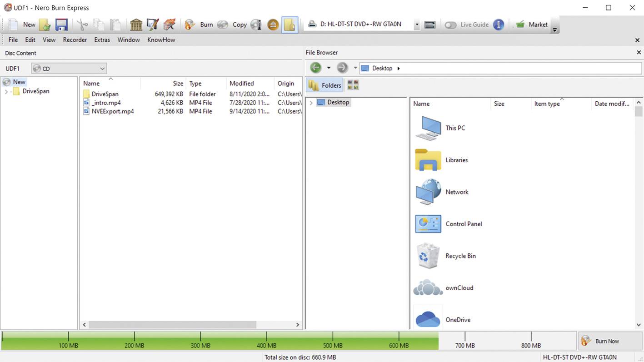Click the Eject disc toolbar icon
Viewport: 644px width, 362px height.
pyautogui.click(x=273, y=24)
